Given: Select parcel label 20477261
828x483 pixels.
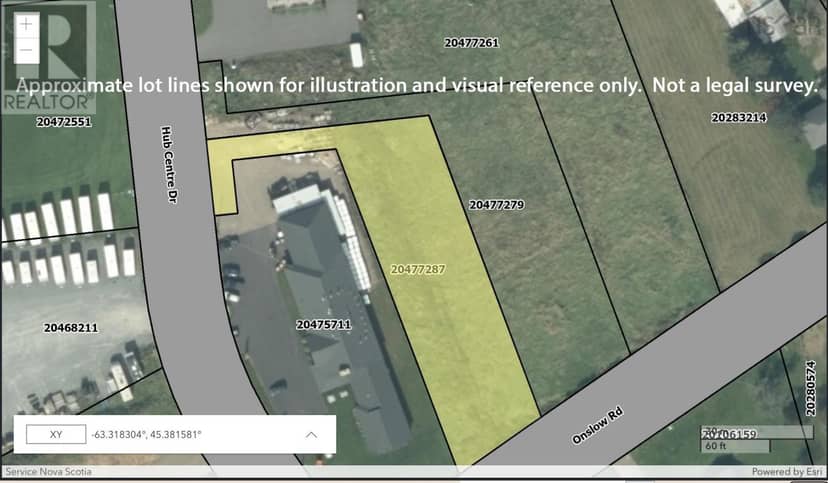Looking at the screenshot, I should [x=472, y=43].
